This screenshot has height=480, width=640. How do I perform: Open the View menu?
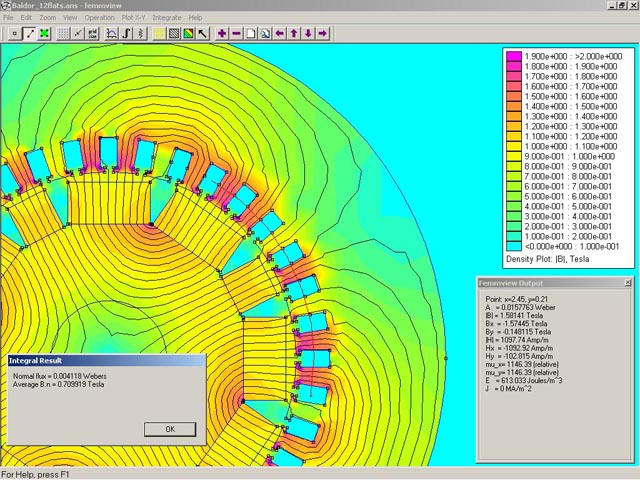[x=70, y=18]
